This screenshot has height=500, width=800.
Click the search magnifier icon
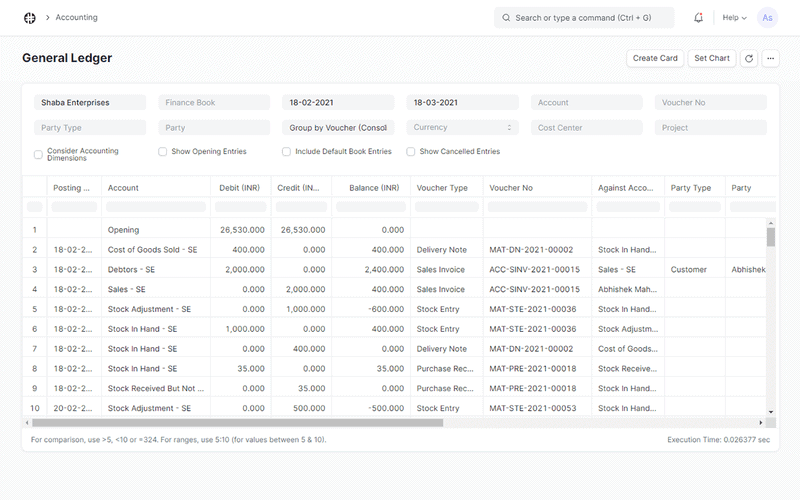[x=507, y=18]
